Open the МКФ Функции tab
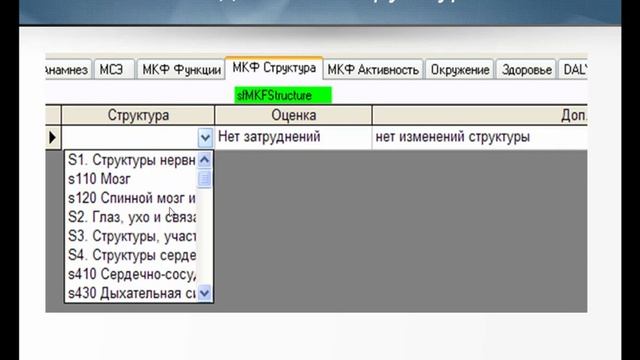Screen dimensions: 640x360 (x=181, y=69)
